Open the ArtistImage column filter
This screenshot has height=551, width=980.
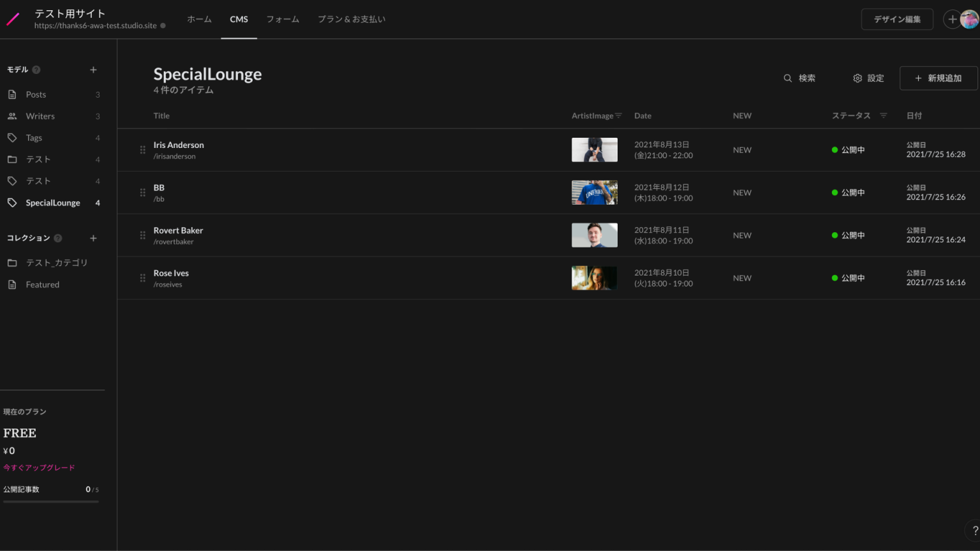(618, 115)
